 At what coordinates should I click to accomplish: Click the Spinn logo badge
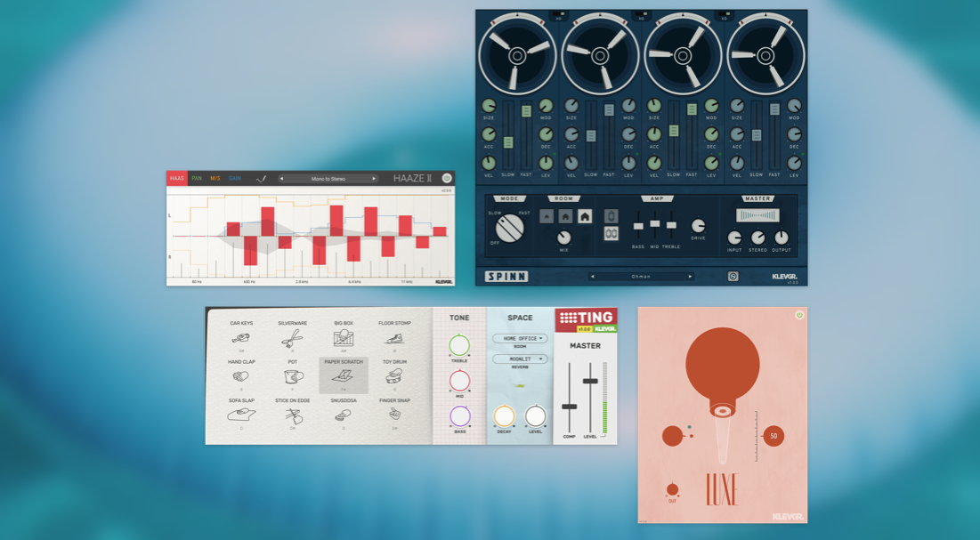click(x=506, y=277)
